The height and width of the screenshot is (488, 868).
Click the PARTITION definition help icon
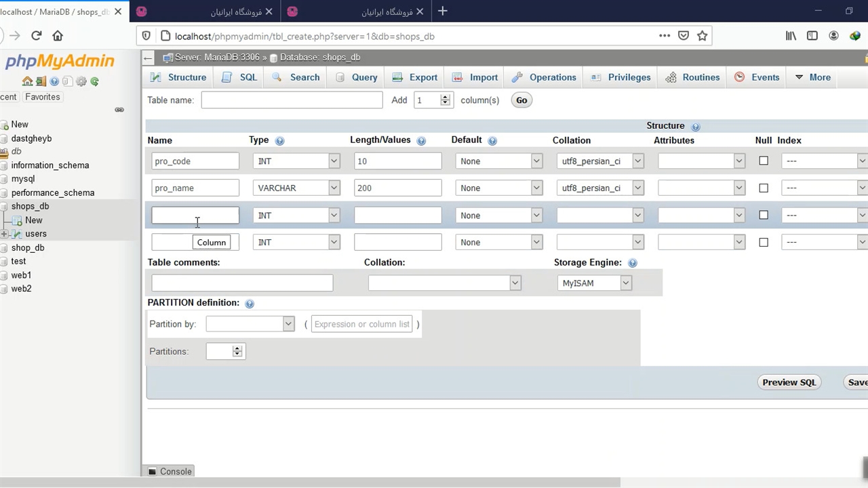[250, 304]
